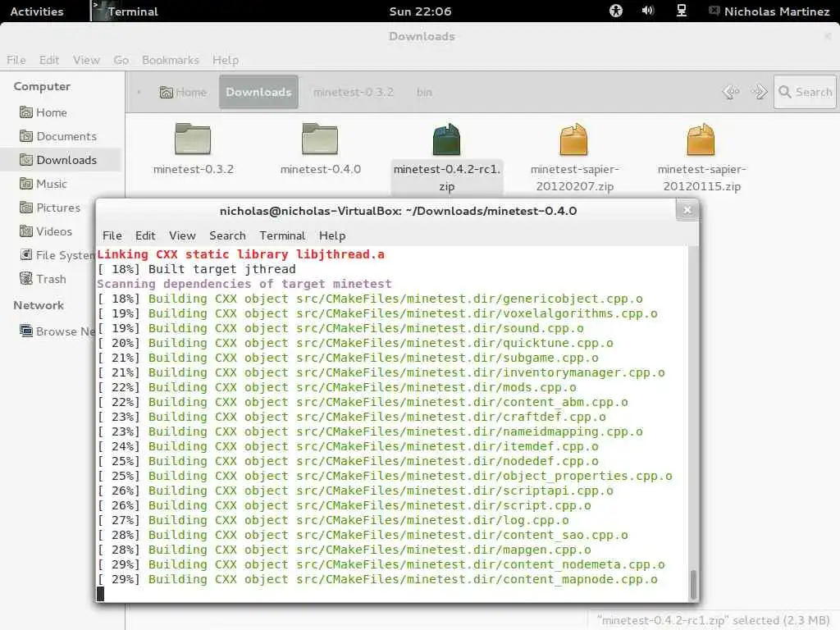The width and height of the screenshot is (840, 630).
Task: Click the File System drive icon
Action: coord(25,254)
